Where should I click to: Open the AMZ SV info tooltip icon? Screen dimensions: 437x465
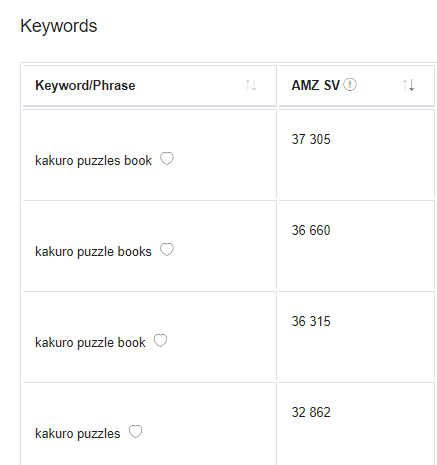(x=350, y=85)
